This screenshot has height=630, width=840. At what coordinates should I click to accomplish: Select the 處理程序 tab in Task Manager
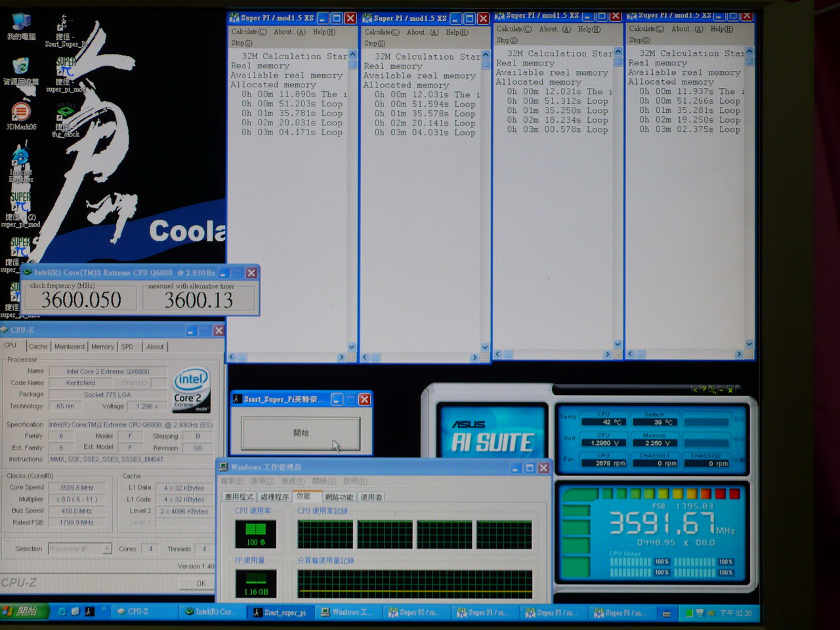point(274,497)
